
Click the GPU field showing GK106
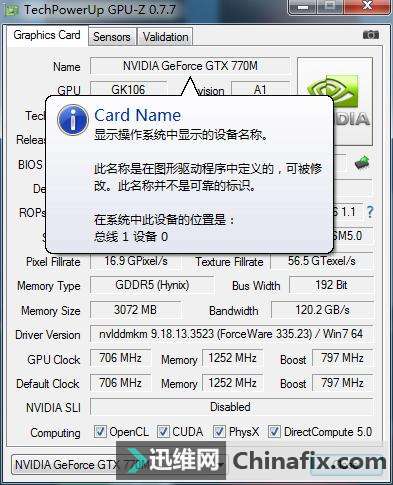pos(128,89)
